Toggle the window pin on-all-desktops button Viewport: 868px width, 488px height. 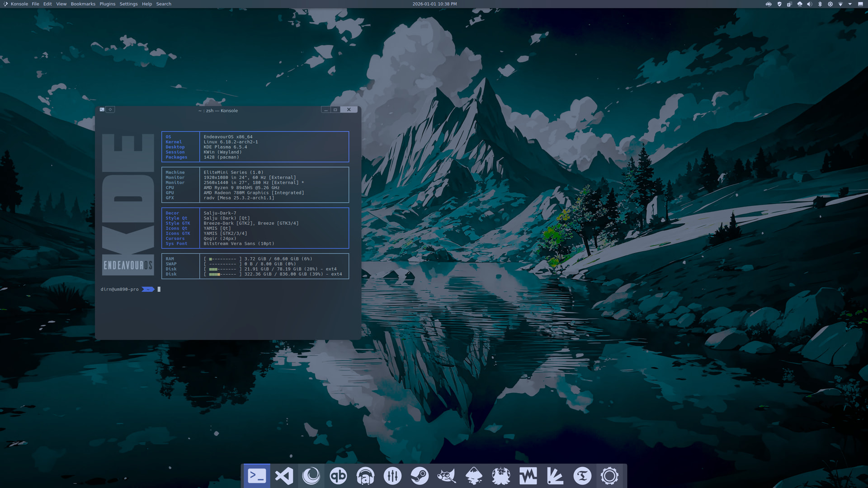110,109
